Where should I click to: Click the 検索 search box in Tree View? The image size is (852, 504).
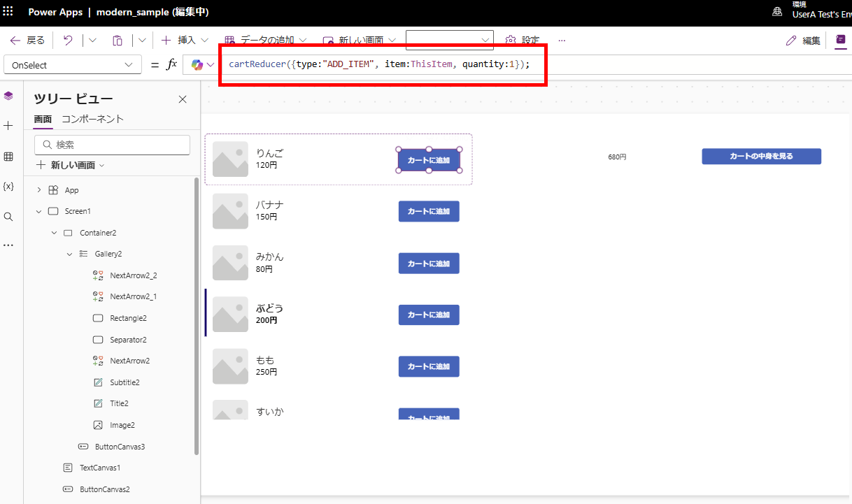pos(112,145)
